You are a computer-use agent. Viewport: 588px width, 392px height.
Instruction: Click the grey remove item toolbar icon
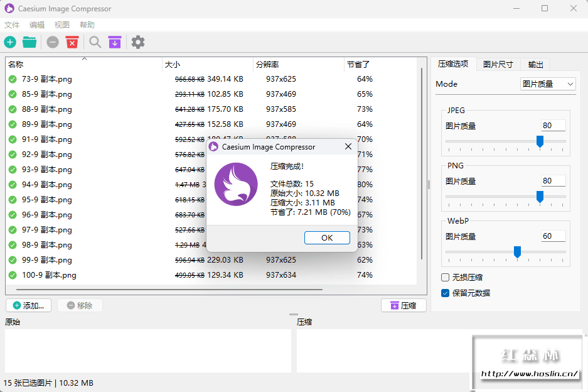[53, 42]
